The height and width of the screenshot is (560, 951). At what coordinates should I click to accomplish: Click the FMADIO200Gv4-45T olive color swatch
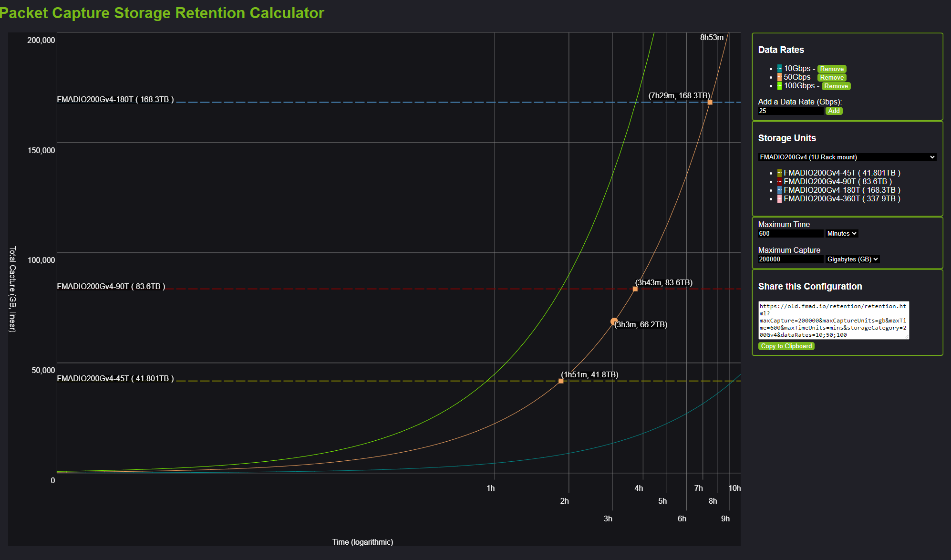[779, 173]
